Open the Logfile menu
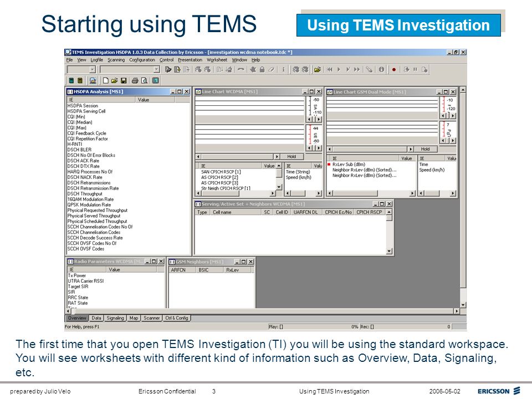Screen dimensions: 532x399 tap(96, 60)
